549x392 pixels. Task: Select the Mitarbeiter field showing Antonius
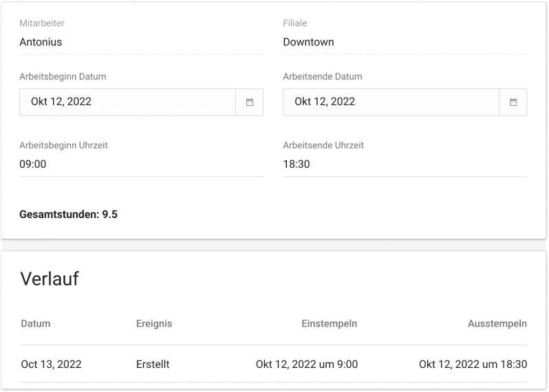coord(140,42)
